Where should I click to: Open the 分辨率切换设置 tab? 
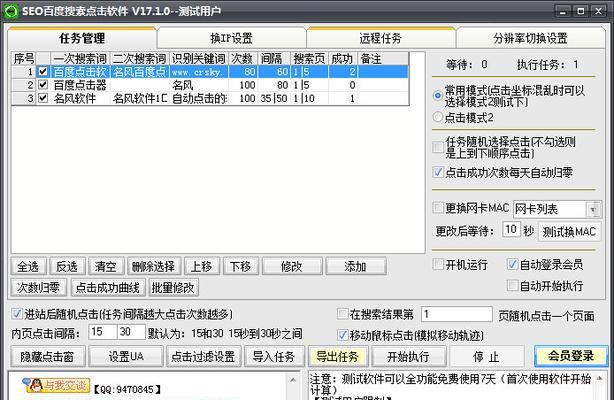[x=530, y=38]
